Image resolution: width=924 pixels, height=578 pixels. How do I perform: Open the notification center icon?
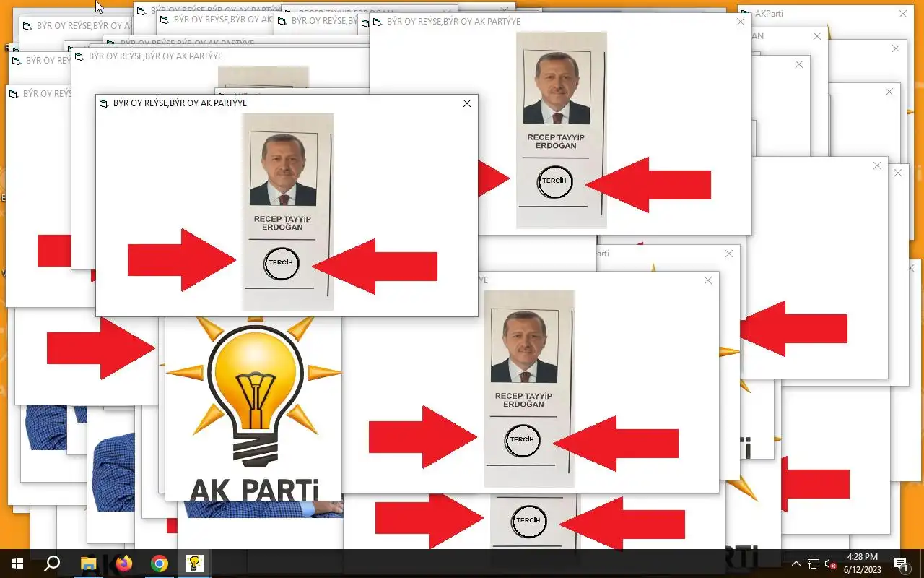point(901,564)
